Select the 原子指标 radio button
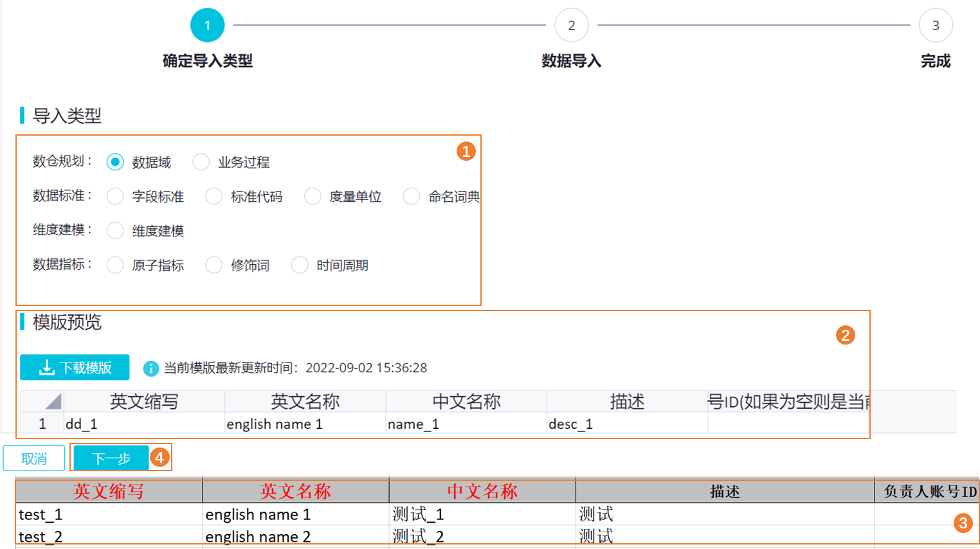This screenshot has width=980, height=549. [x=115, y=265]
